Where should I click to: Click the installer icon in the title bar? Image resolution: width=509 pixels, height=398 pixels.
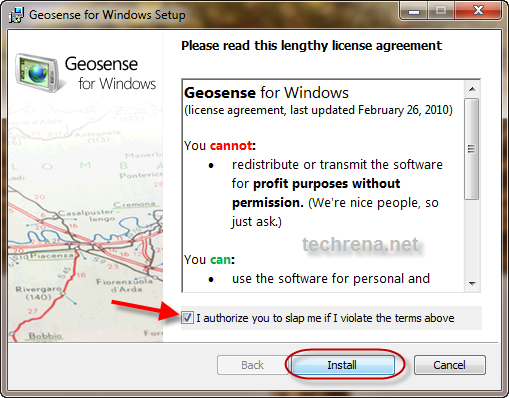pyautogui.click(x=16, y=15)
